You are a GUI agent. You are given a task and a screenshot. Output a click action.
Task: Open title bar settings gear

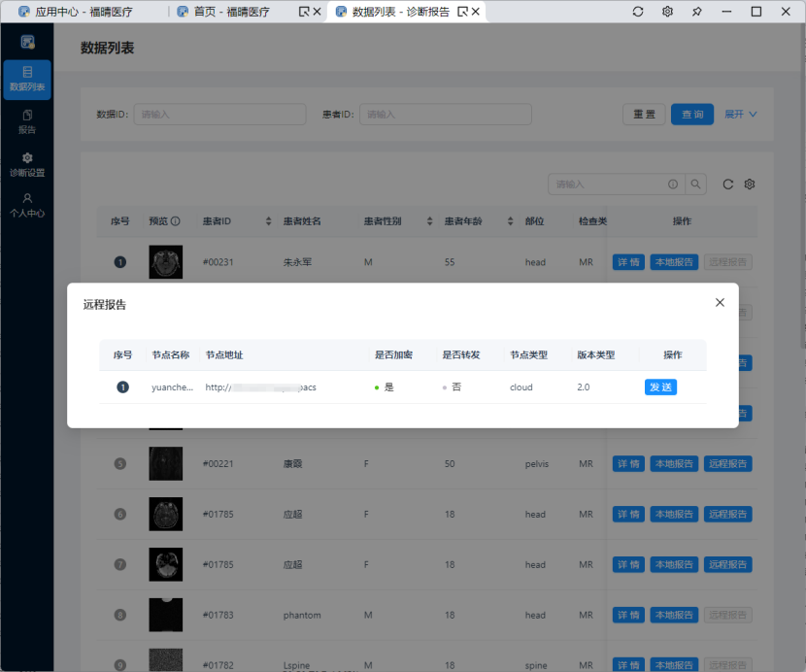pyautogui.click(x=667, y=12)
